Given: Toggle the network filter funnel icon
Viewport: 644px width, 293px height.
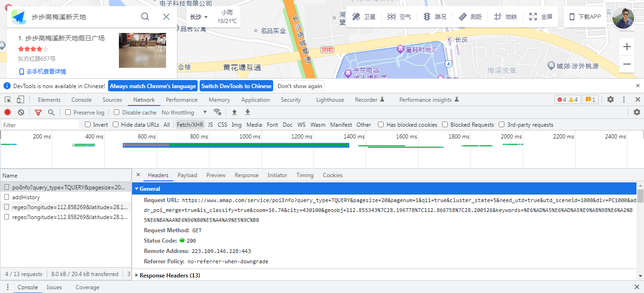Looking at the screenshot, I should (38, 112).
